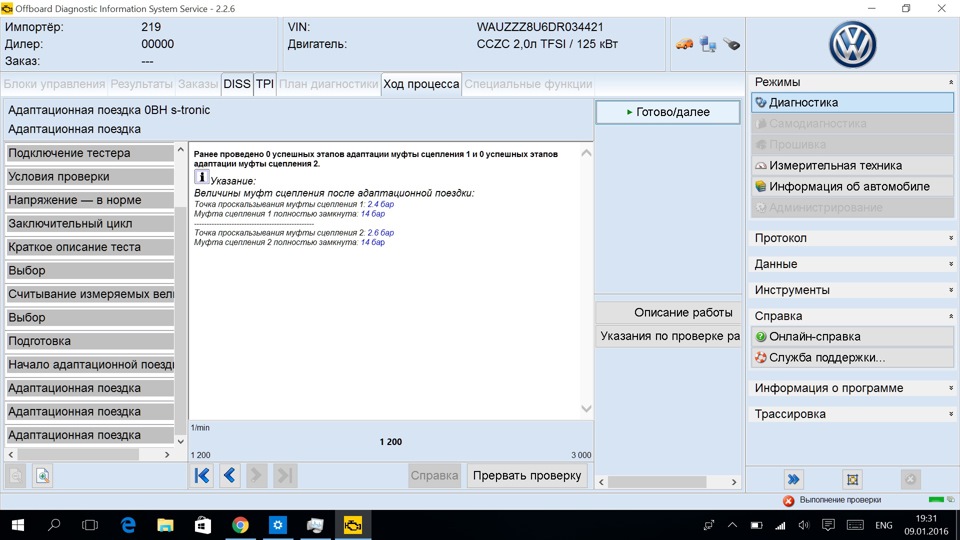Screen dimensions: 960x540
Task: Click the bottom right panel scrollbar right arrow
Action: (x=734, y=482)
